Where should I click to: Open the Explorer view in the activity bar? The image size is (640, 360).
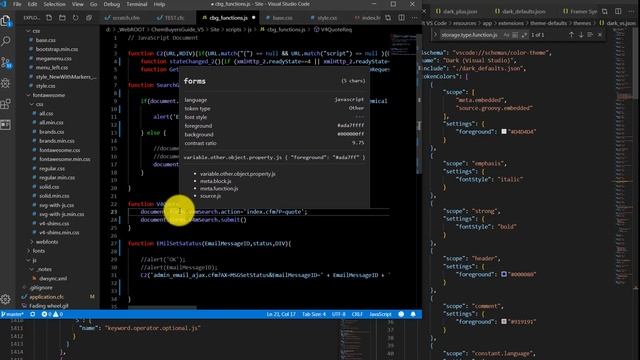pyautogui.click(x=6, y=20)
